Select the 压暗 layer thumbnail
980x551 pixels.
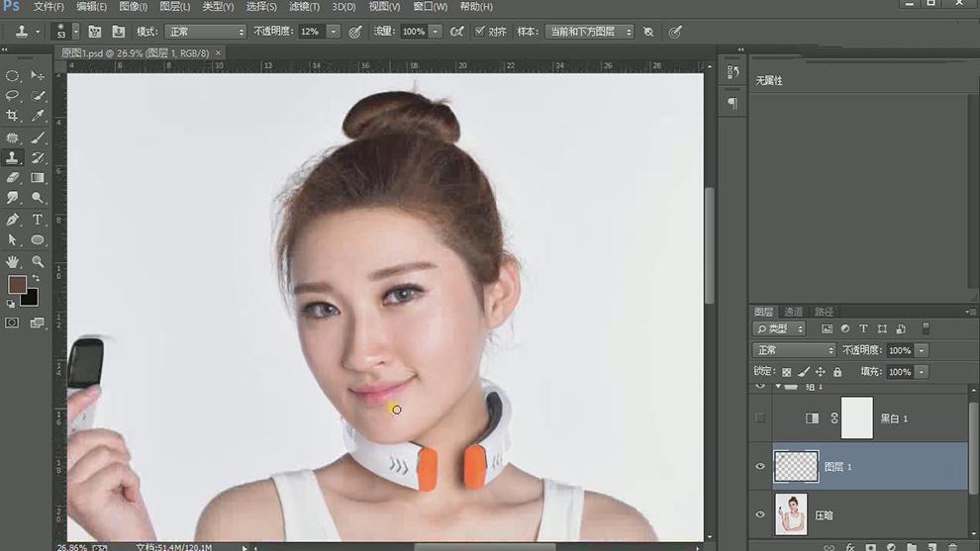pyautogui.click(x=792, y=514)
